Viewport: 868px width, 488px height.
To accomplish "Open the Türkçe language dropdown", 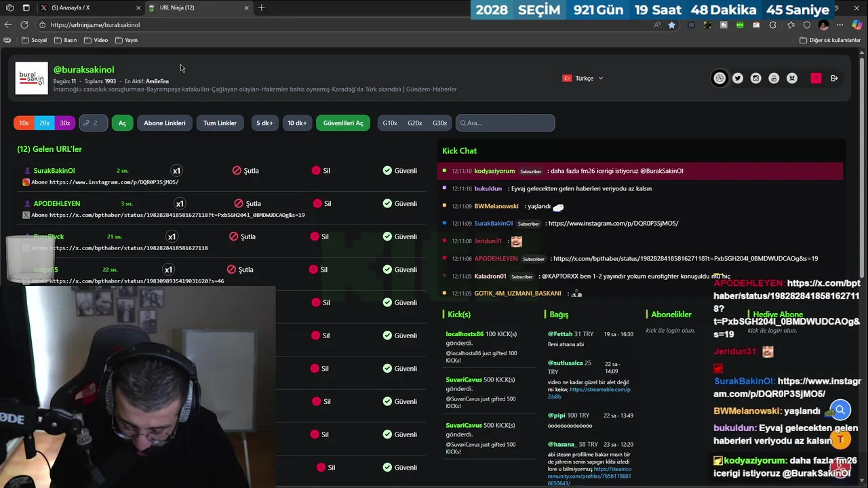I will pos(583,78).
